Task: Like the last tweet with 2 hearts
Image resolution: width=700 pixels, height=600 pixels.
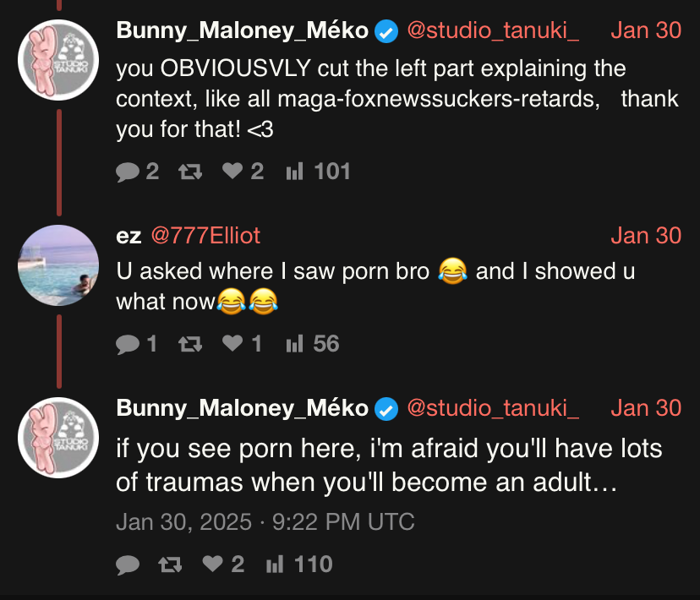Action: coord(215,565)
